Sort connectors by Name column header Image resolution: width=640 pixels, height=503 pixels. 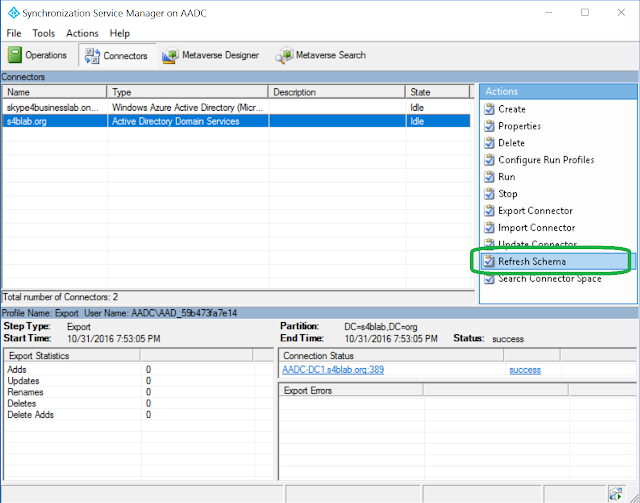54,92
